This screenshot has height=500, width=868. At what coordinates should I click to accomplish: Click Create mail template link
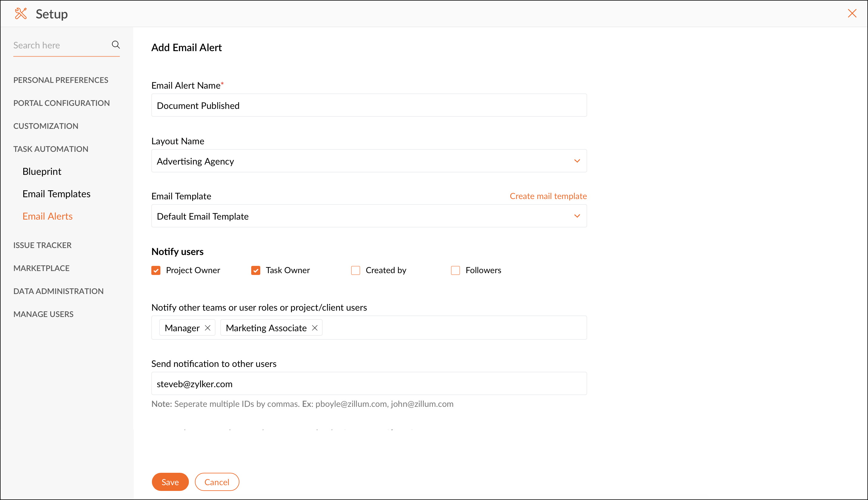[548, 196]
